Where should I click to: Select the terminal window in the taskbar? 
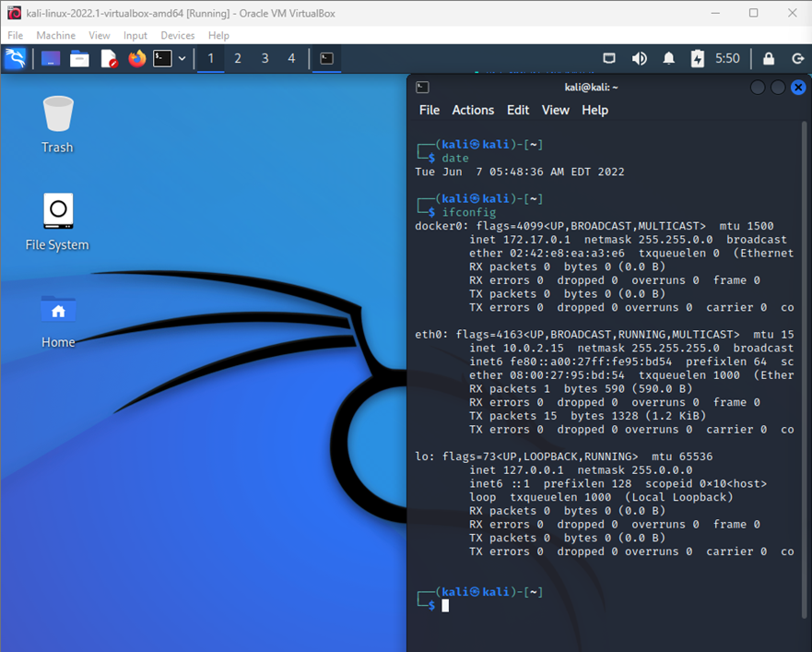click(327, 59)
